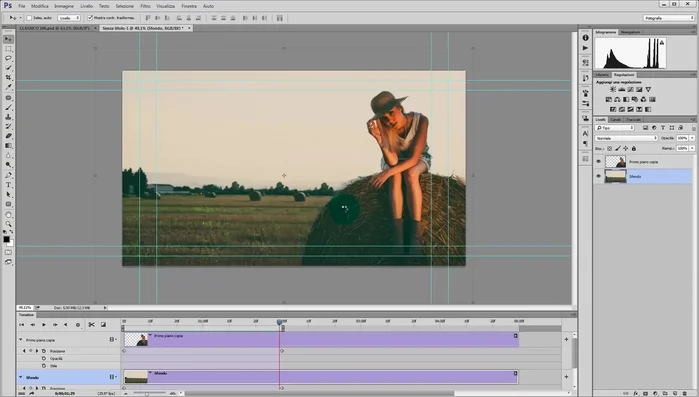699x397 pixels.
Task: Select the Zoom magnifier tool
Action: click(x=8, y=224)
